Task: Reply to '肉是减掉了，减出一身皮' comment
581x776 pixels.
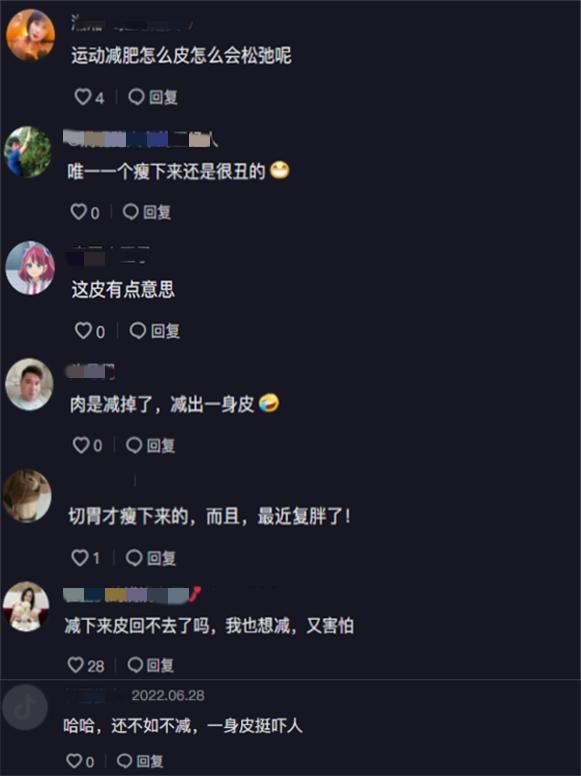Action: tap(150, 445)
